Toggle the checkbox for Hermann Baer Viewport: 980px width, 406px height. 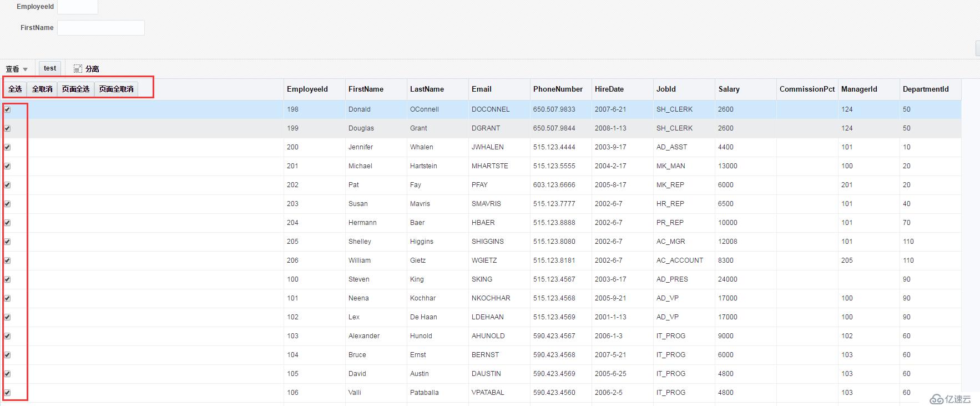[x=7, y=223]
